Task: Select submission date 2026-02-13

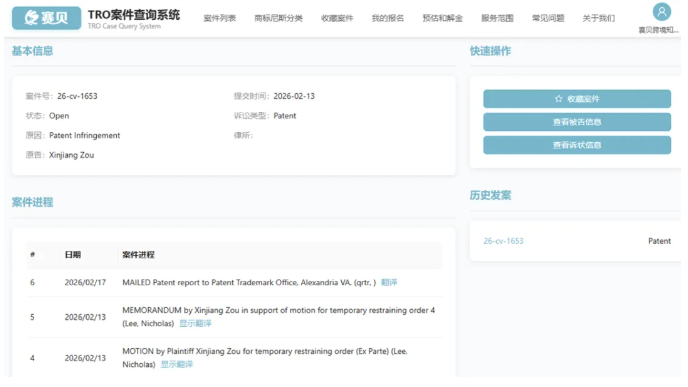Action: click(x=294, y=96)
